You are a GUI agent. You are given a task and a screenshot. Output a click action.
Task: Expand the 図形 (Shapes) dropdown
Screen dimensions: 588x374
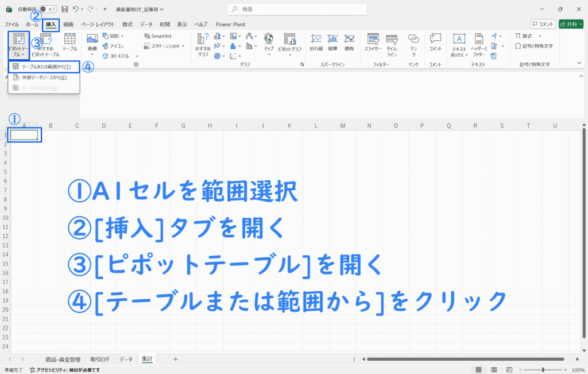[122, 36]
